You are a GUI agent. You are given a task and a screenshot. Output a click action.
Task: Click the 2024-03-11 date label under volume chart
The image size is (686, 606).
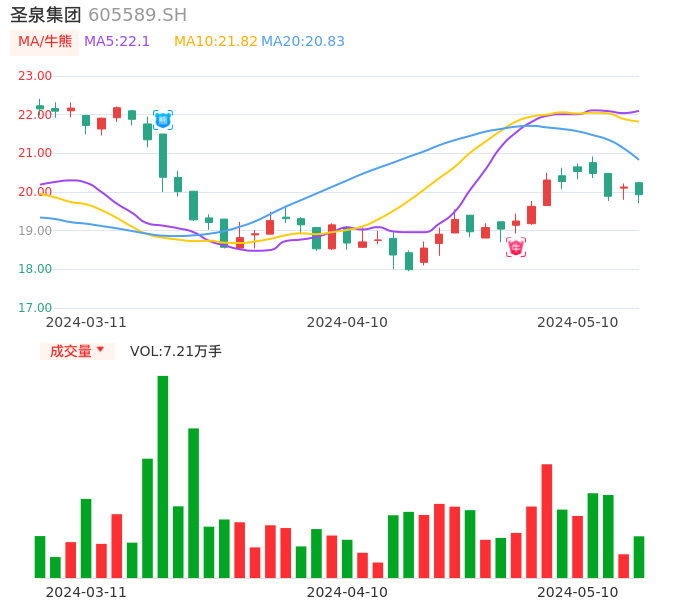click(86, 592)
